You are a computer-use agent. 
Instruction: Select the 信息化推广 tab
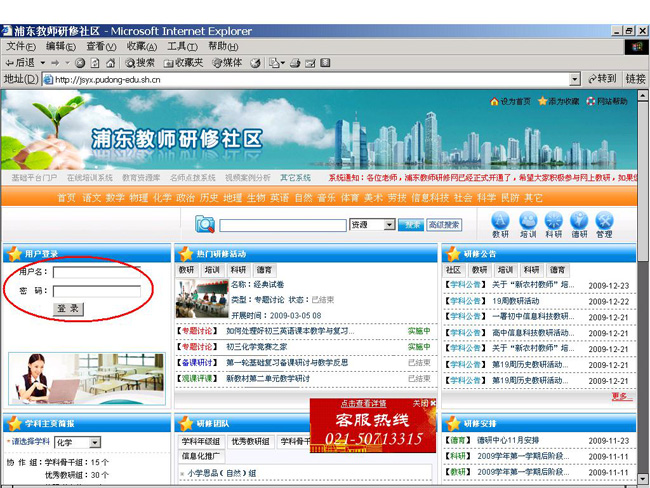tap(201, 456)
